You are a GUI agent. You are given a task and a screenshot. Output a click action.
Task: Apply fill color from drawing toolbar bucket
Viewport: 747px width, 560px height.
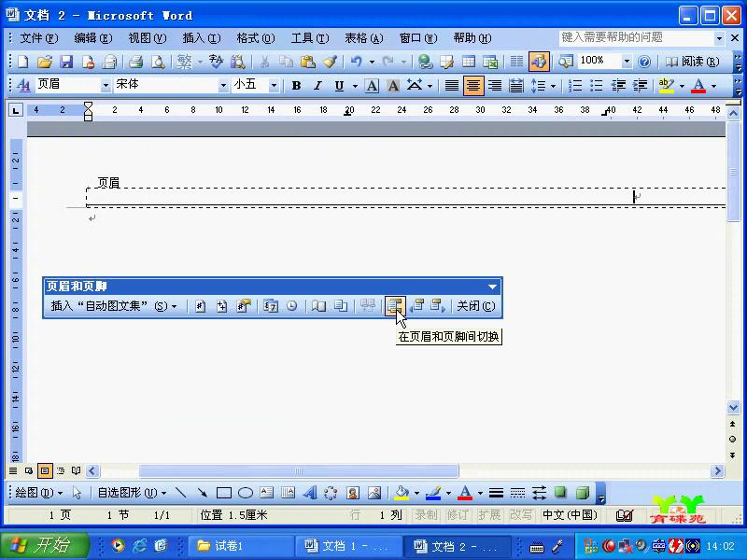pos(402,493)
